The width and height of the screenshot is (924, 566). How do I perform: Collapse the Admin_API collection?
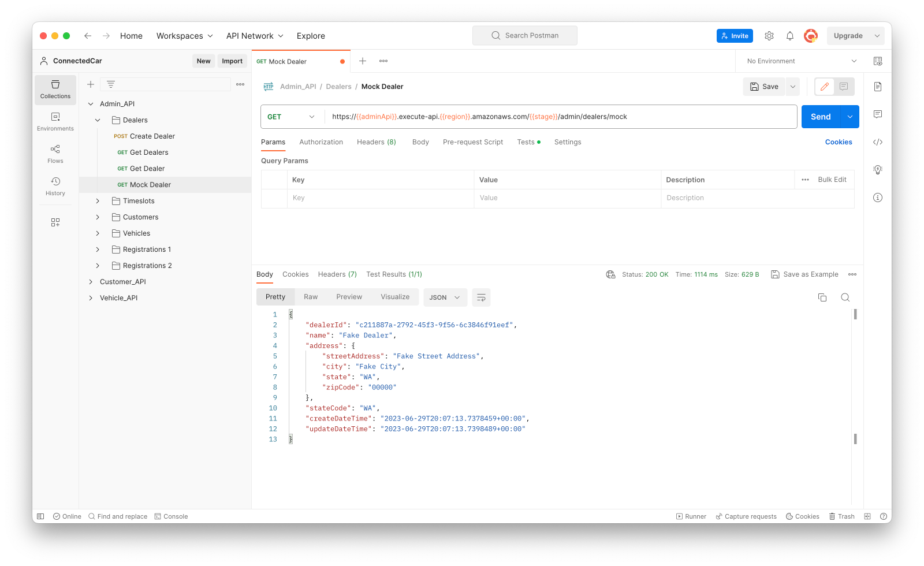[x=91, y=104]
